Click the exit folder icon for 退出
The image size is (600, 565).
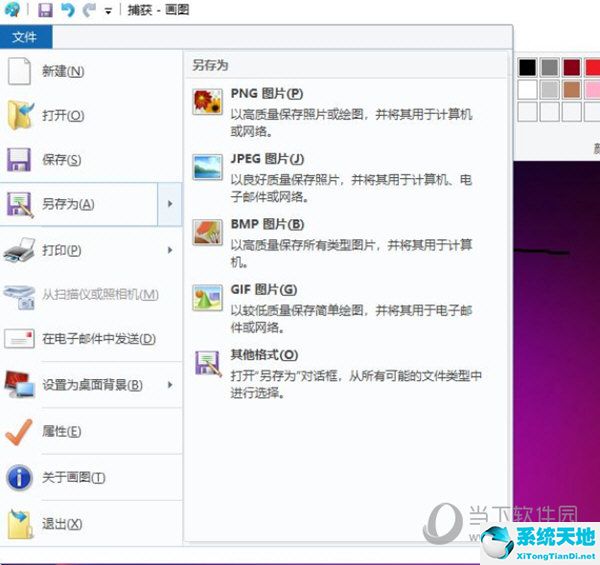[20, 524]
